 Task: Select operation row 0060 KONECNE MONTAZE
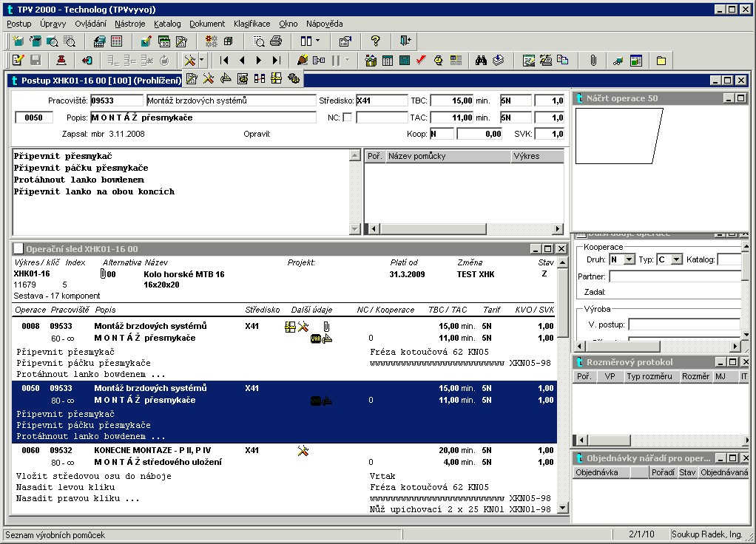tap(284, 478)
